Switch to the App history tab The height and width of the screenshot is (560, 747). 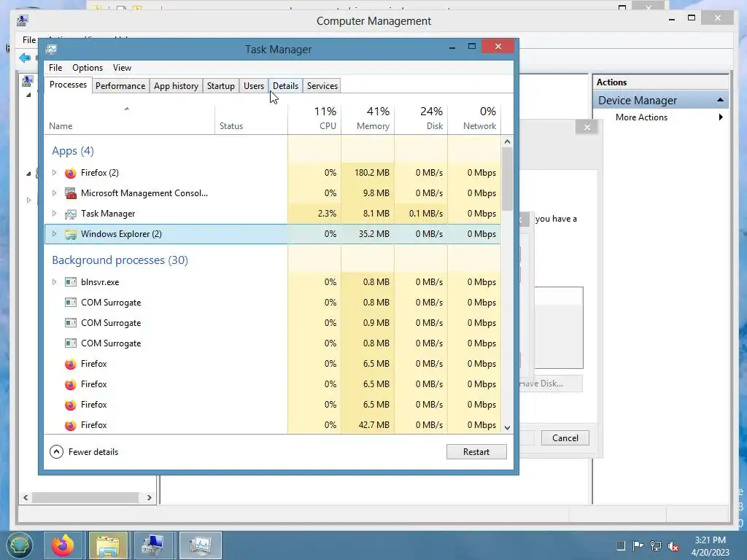[176, 86]
